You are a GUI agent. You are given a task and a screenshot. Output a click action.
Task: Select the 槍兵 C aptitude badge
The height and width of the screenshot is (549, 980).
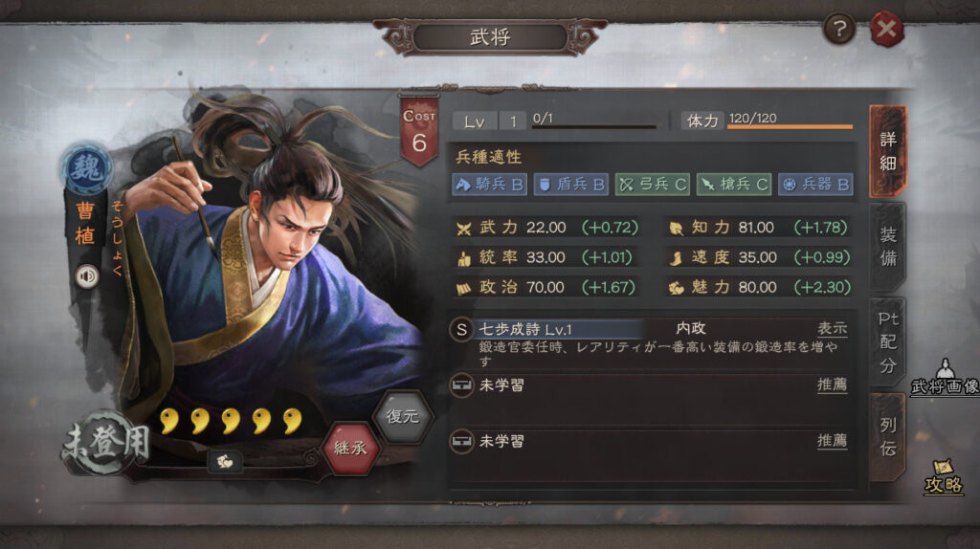pyautogui.click(x=734, y=185)
